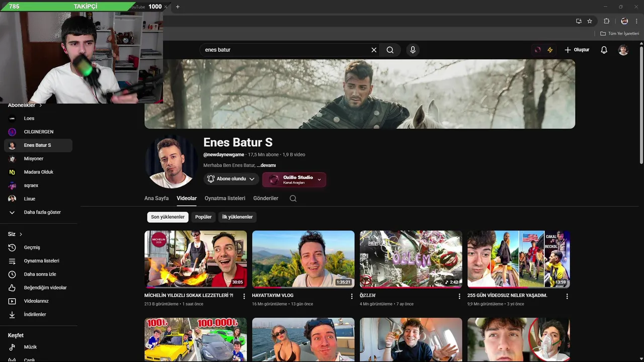Click the install/cast icon in the address bar
Image resolution: width=644 pixels, height=362 pixels.
pos(579,21)
